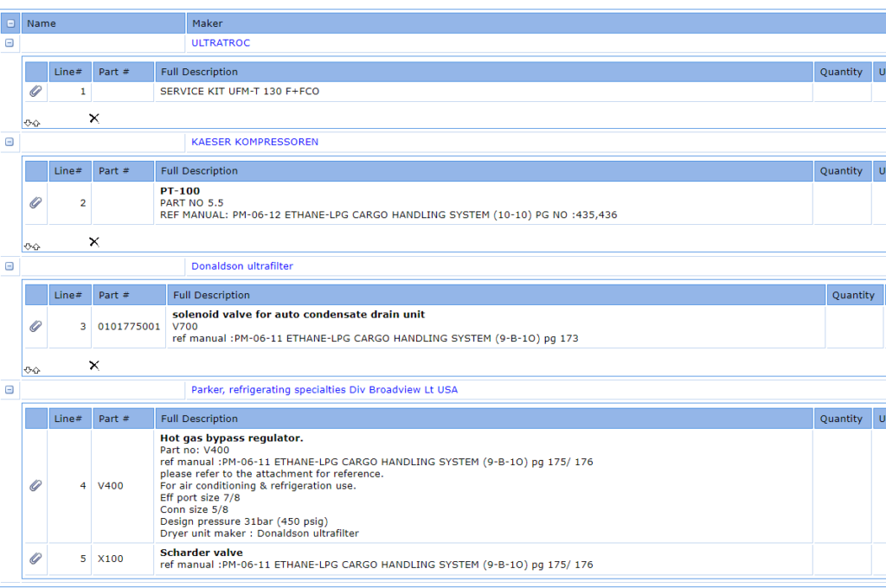Image resolution: width=886 pixels, height=588 pixels.
Task: Move up arrow in KAESER KOMPRESSOREN group
Action: tap(36, 246)
